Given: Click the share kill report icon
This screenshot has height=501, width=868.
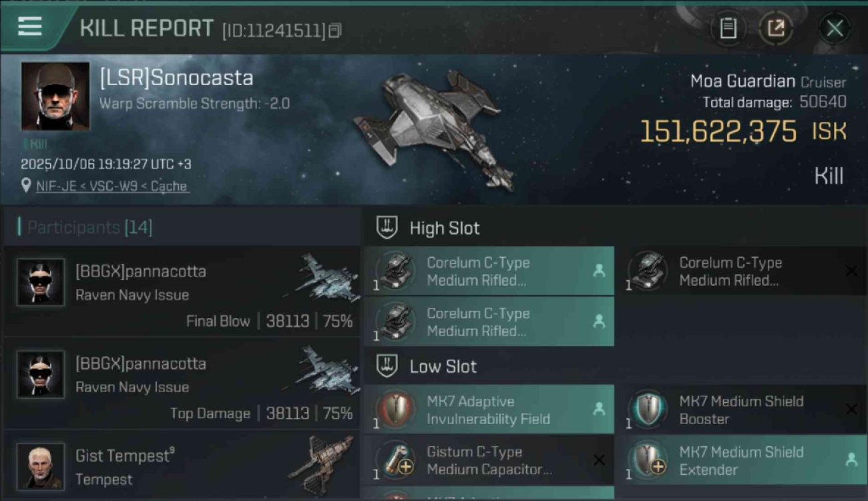Looking at the screenshot, I should click(x=775, y=28).
